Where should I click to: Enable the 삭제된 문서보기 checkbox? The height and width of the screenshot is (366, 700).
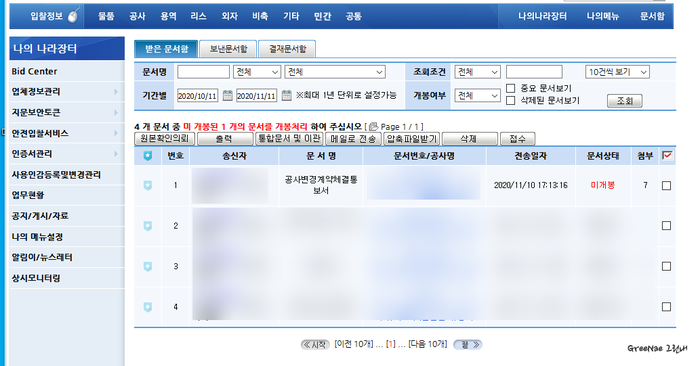(511, 100)
